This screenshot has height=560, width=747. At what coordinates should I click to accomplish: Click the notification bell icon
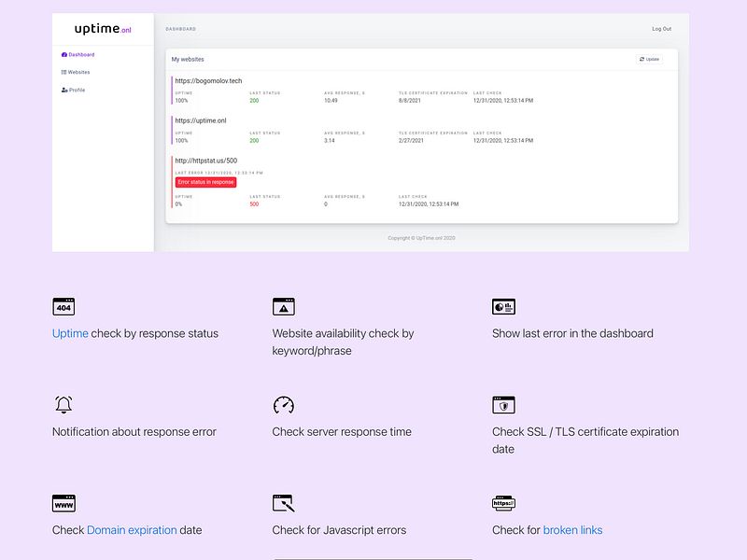coord(63,404)
